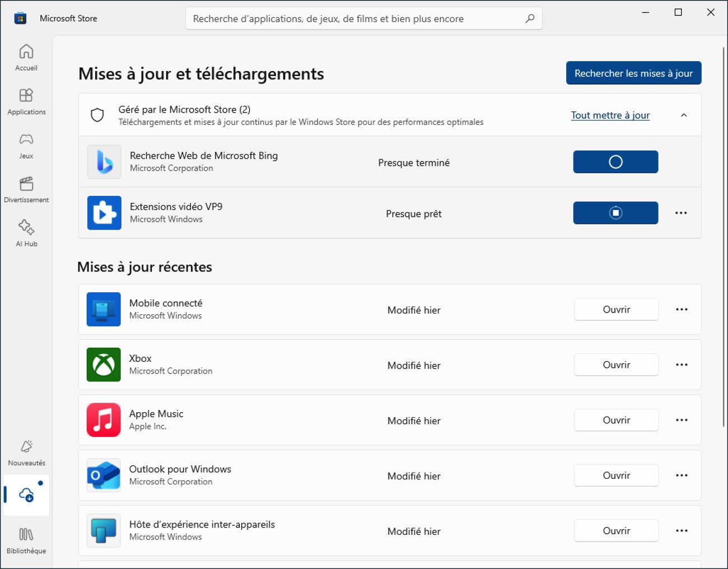The height and width of the screenshot is (569, 728).
Task: Click Modifié hier on the Xbox row
Action: pos(414,365)
